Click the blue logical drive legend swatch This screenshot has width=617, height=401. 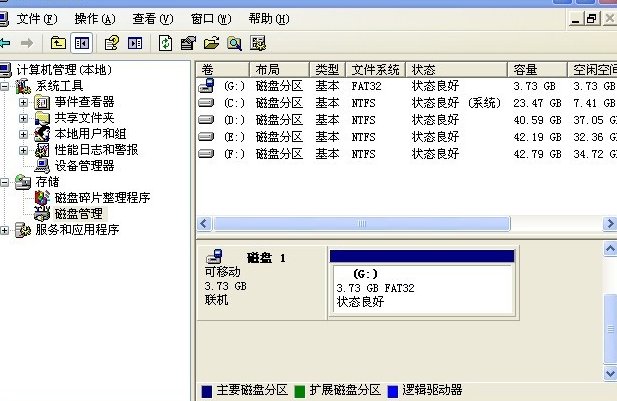click(x=393, y=391)
